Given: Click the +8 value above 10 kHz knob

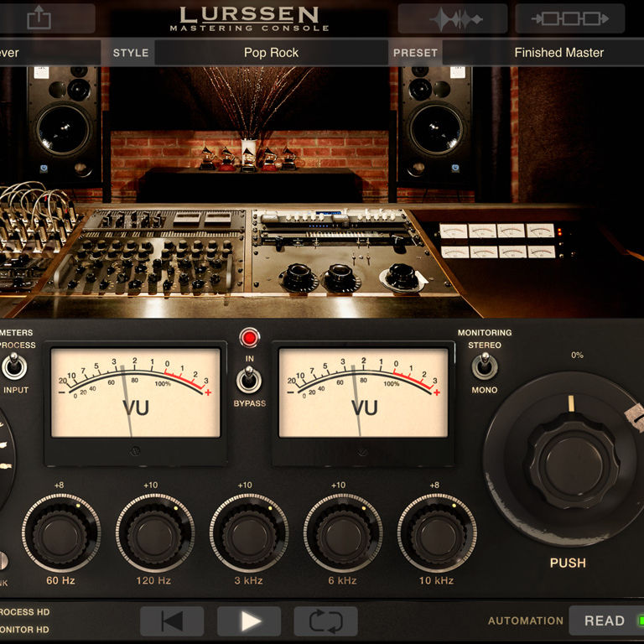Looking at the screenshot, I should pos(434,485).
